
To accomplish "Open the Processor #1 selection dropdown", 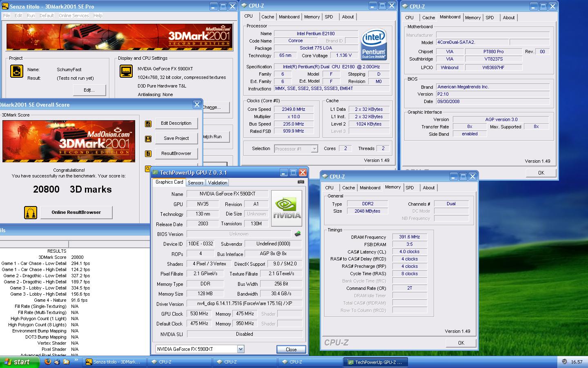I will (314, 149).
